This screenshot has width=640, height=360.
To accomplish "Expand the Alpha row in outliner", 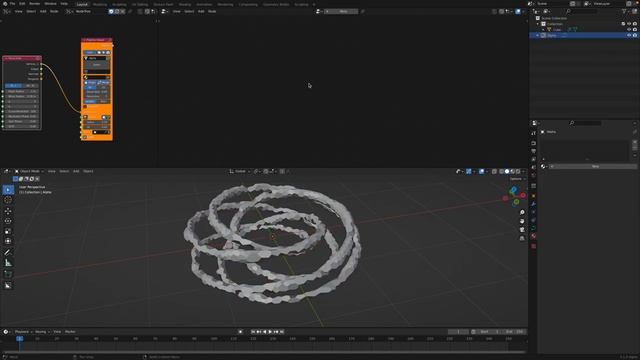I will (538, 36).
